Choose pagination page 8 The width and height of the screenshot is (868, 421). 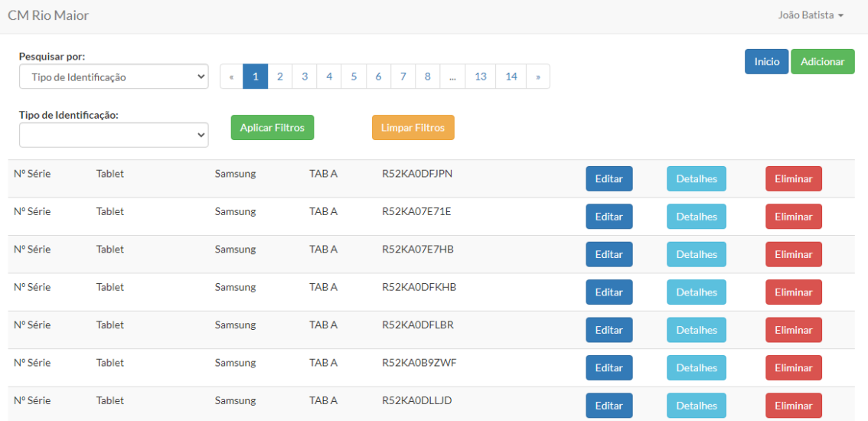pos(427,77)
